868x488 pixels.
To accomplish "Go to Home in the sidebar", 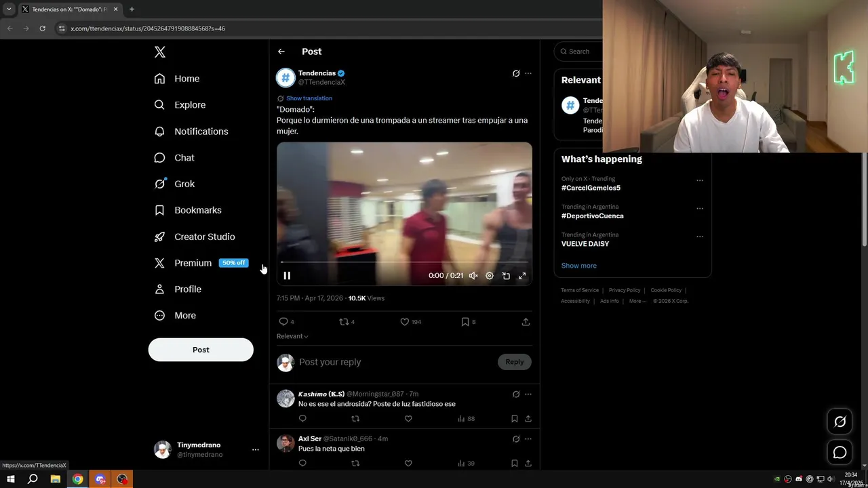I will [x=176, y=79].
